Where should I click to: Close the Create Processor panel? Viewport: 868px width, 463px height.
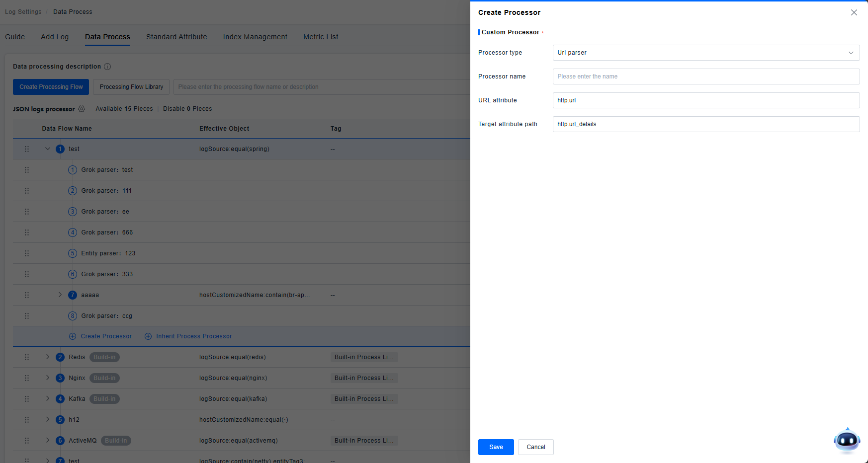tap(854, 12)
